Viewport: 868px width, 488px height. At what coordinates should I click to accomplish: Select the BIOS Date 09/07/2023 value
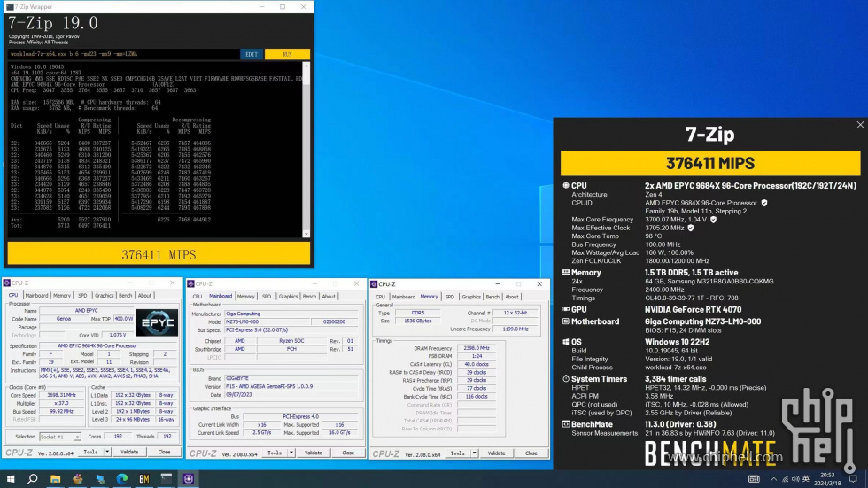291,394
